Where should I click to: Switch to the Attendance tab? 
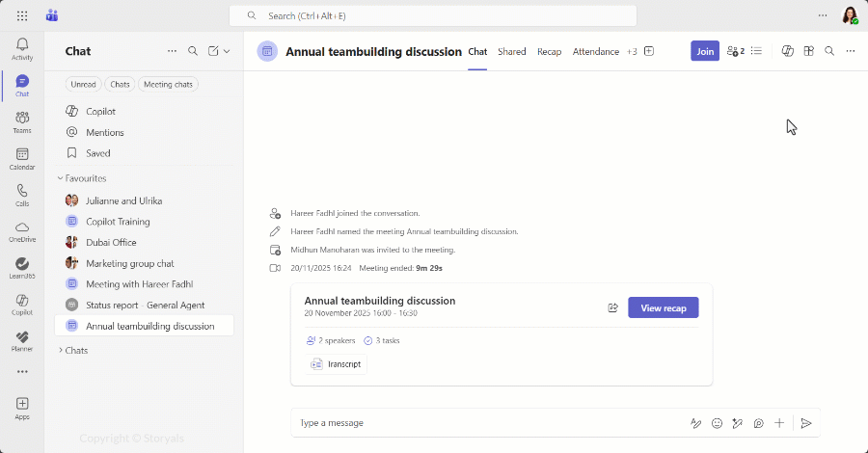[595, 52]
